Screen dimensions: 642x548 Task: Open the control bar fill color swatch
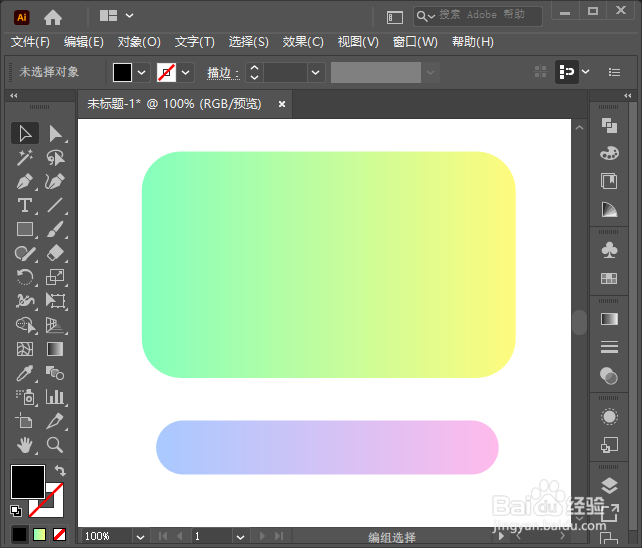pyautogui.click(x=122, y=72)
